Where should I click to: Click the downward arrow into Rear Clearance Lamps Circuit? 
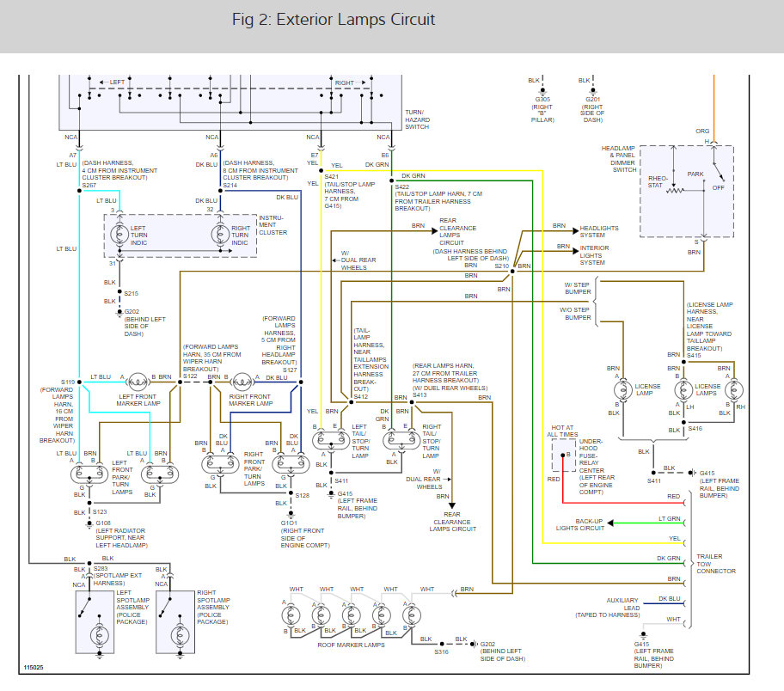click(x=452, y=506)
